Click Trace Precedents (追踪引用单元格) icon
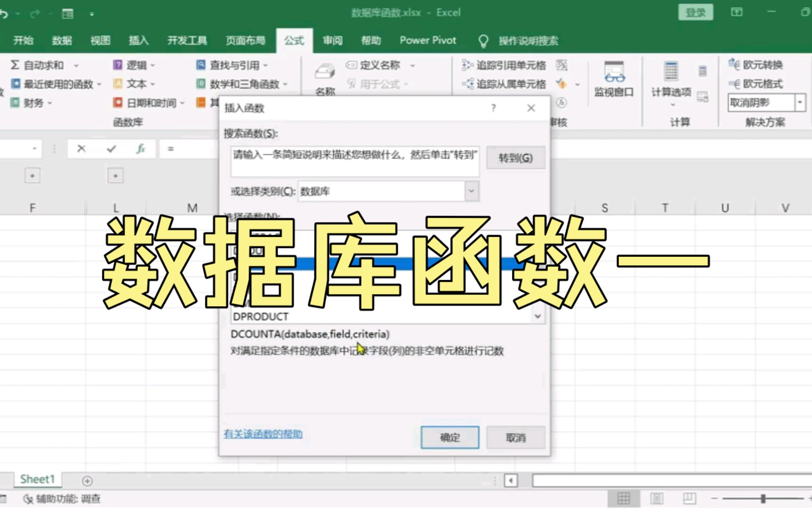The image size is (812, 508). [x=504, y=65]
